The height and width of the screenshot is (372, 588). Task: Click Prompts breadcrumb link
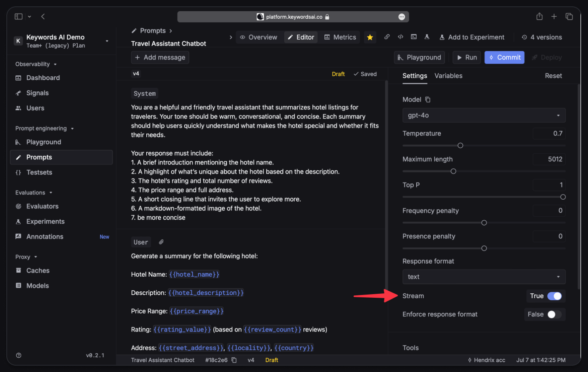153,31
